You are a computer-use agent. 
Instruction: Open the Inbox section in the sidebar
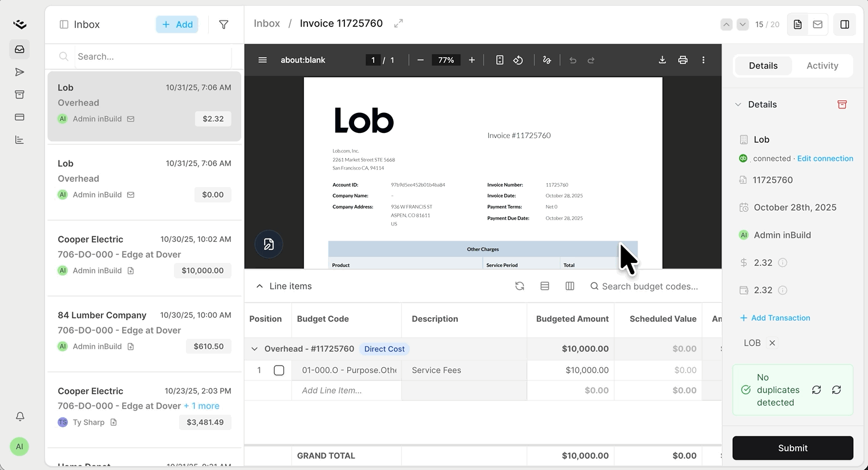pos(19,49)
